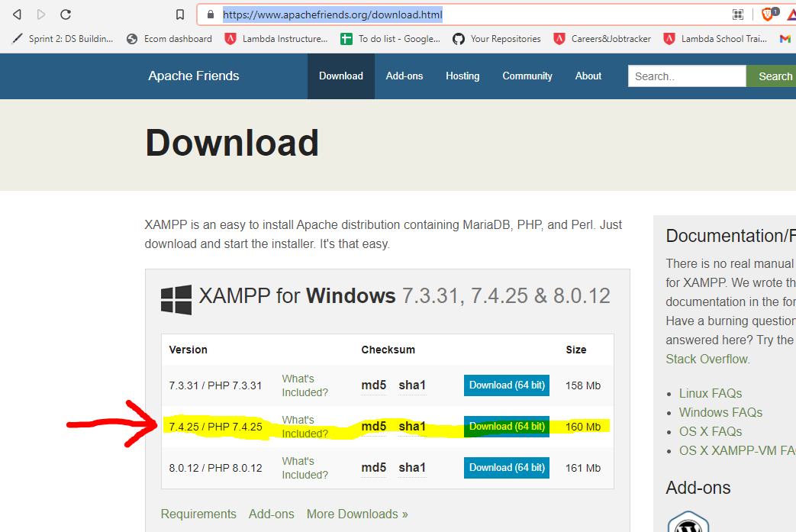Open Sprint 2: DS Building bookmark
The image size is (796, 532).
pyautogui.click(x=63, y=39)
